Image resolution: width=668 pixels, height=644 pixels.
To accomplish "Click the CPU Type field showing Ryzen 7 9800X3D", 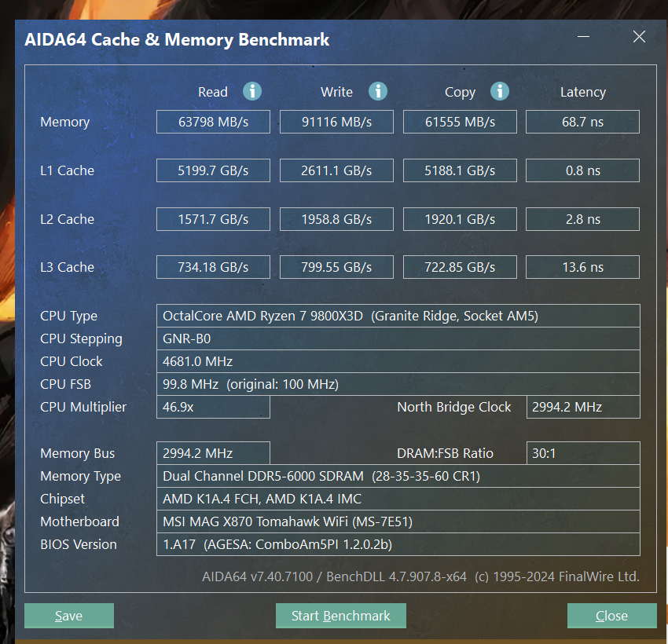I will [x=398, y=316].
